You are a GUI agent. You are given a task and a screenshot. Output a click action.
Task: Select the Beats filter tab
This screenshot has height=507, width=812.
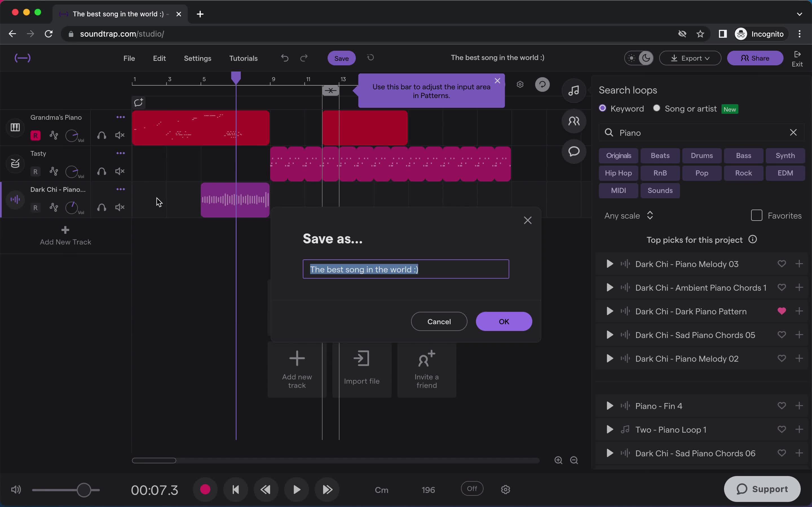(660, 155)
